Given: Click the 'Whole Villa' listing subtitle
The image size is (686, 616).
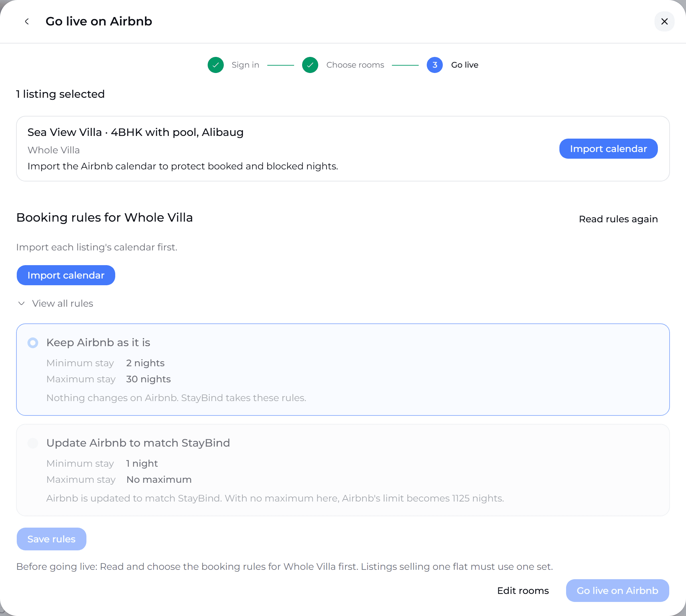Looking at the screenshot, I should [x=54, y=150].
